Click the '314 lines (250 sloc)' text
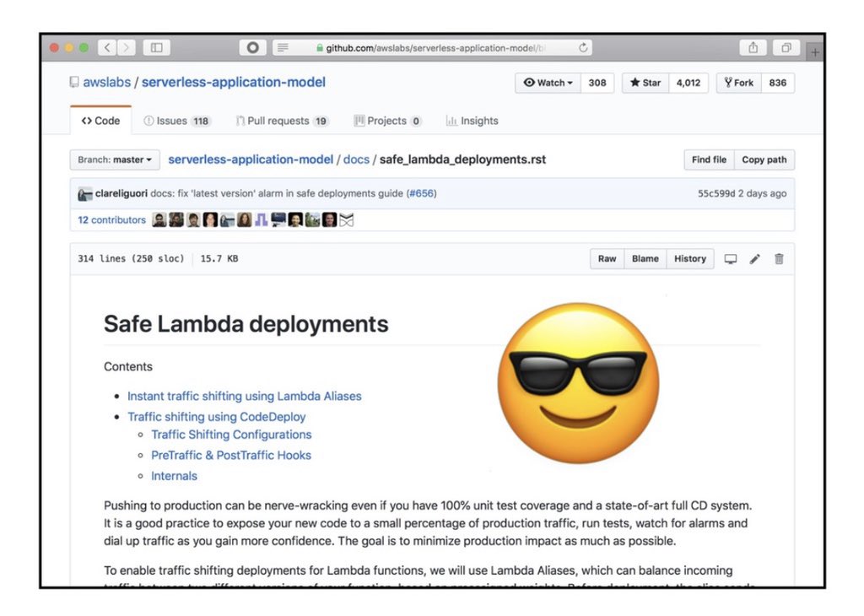The height and width of the screenshot is (616, 864). click(131, 258)
